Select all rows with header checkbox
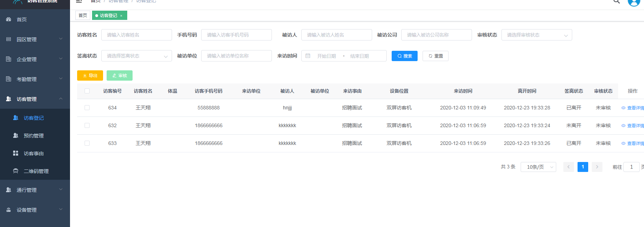Screen dimensions: 644x227 click(x=87, y=91)
